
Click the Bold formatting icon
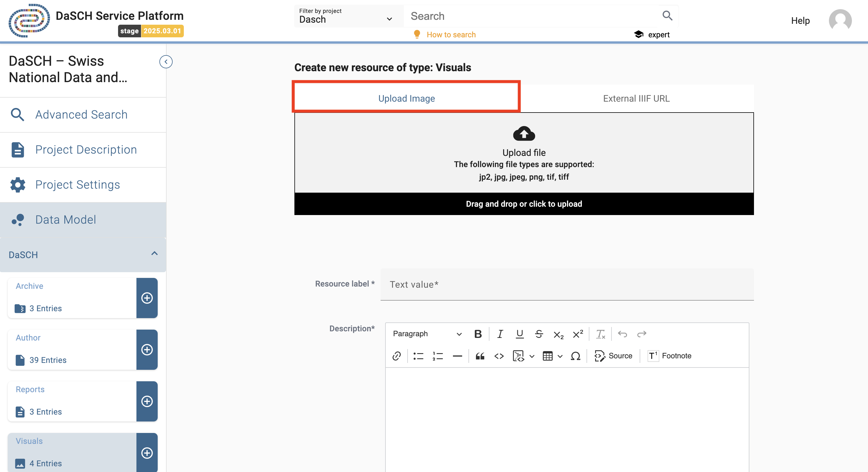[477, 334]
